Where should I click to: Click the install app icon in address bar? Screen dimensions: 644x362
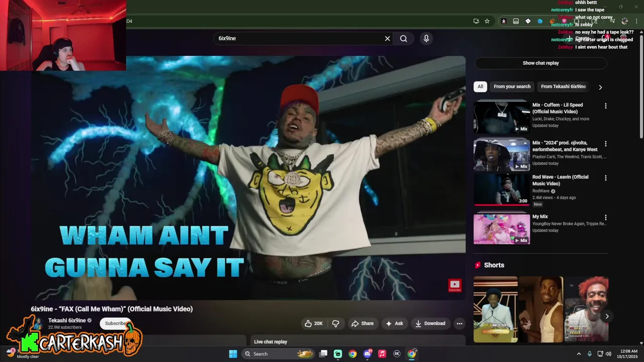coord(476,21)
